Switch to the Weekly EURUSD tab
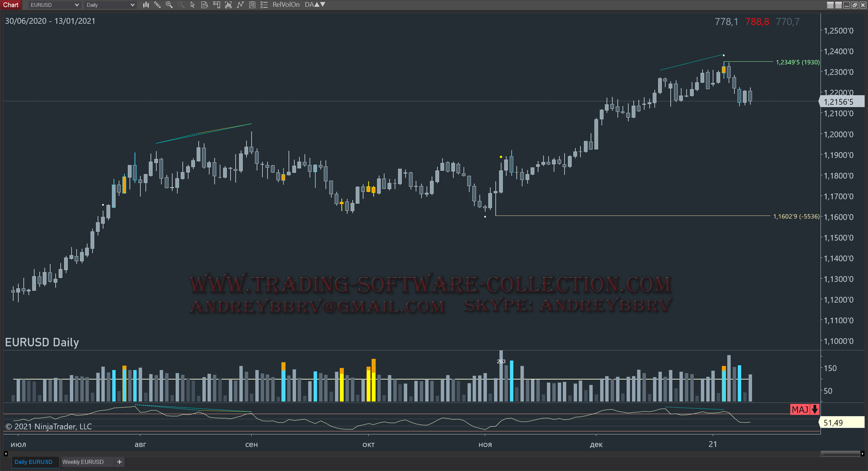868x471 pixels. (83, 462)
